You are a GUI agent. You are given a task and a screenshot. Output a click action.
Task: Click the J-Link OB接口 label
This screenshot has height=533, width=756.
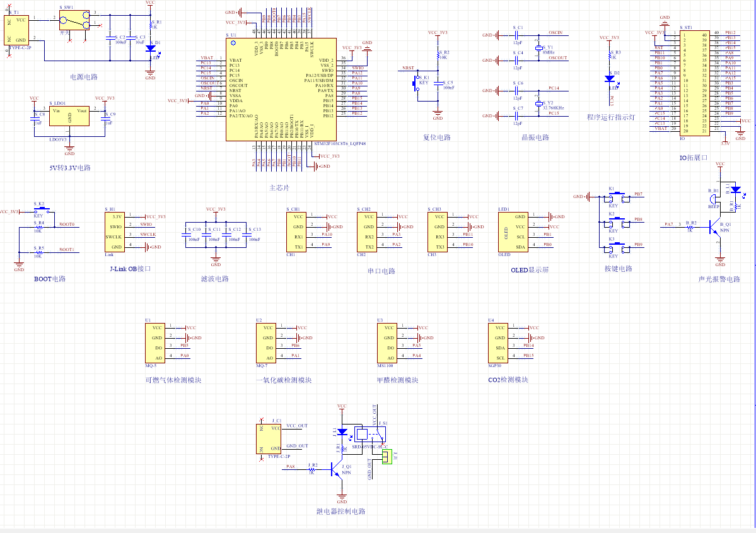tap(130, 269)
